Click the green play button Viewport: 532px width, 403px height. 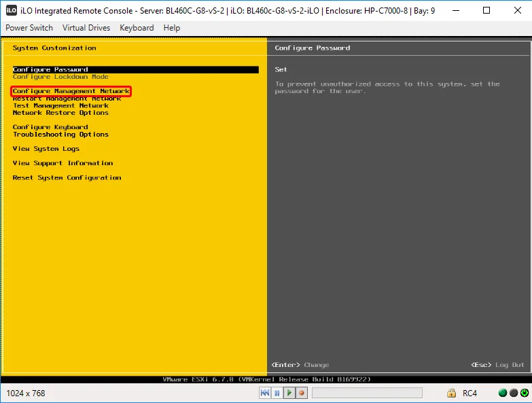click(x=289, y=393)
